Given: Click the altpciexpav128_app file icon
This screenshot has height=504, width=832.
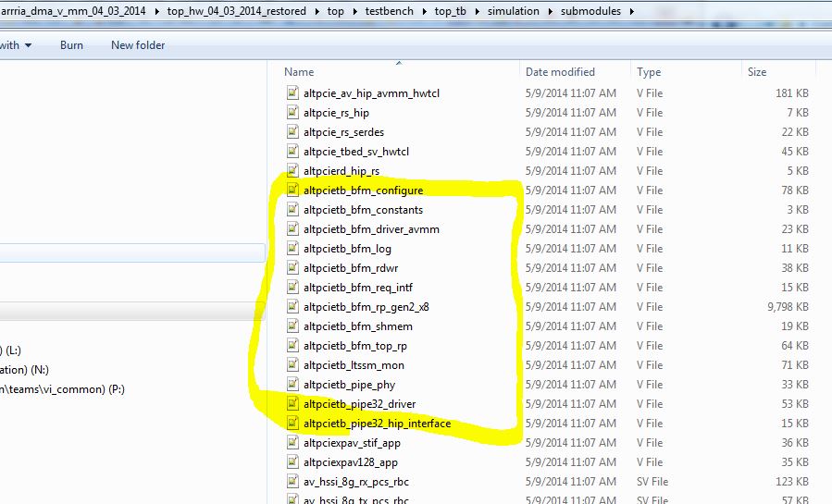Looking at the screenshot, I should tap(292, 462).
